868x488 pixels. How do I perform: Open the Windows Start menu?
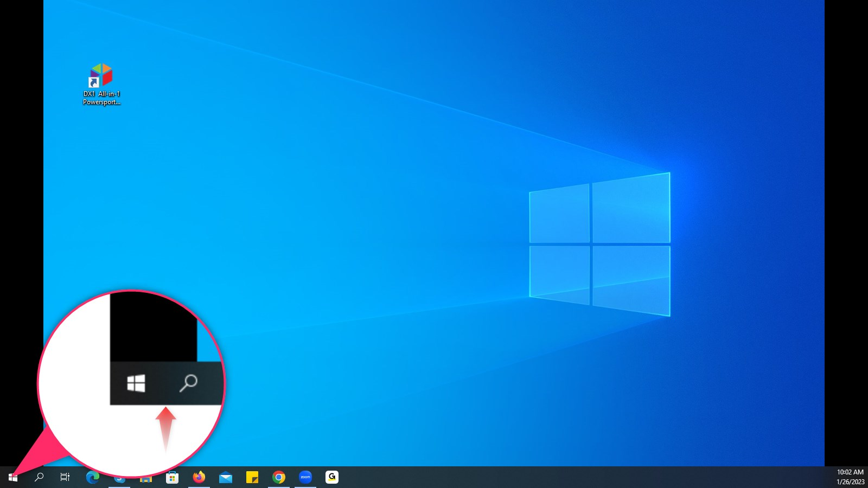tap(13, 477)
